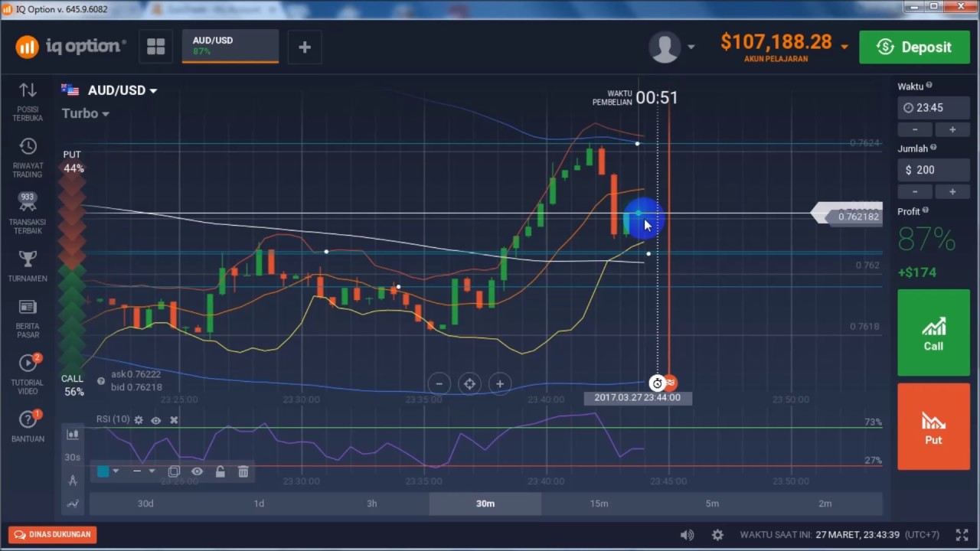Image resolution: width=980 pixels, height=551 pixels.
Task: Click the purchase time stopwatch marker
Action: click(657, 383)
